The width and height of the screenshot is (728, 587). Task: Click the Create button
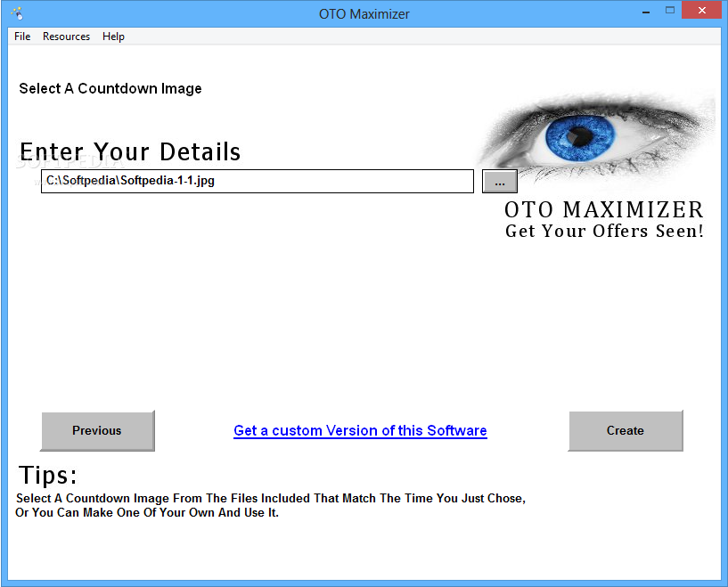tap(626, 430)
